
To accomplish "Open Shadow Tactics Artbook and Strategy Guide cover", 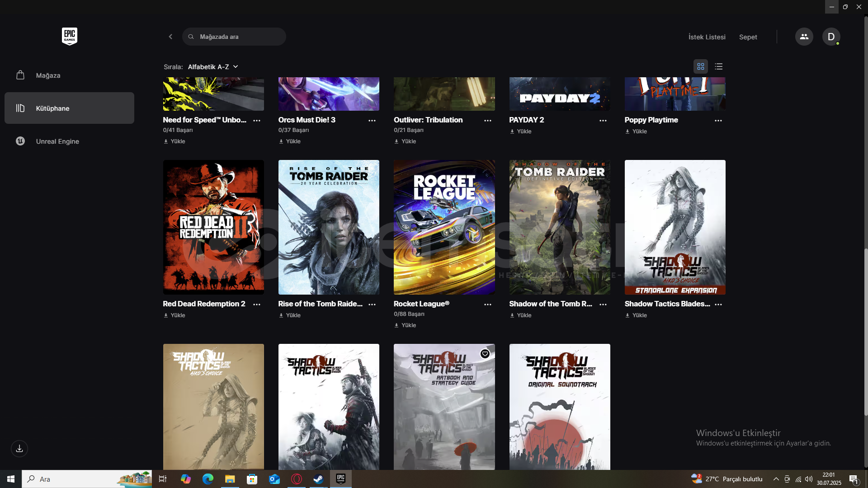I will [444, 407].
